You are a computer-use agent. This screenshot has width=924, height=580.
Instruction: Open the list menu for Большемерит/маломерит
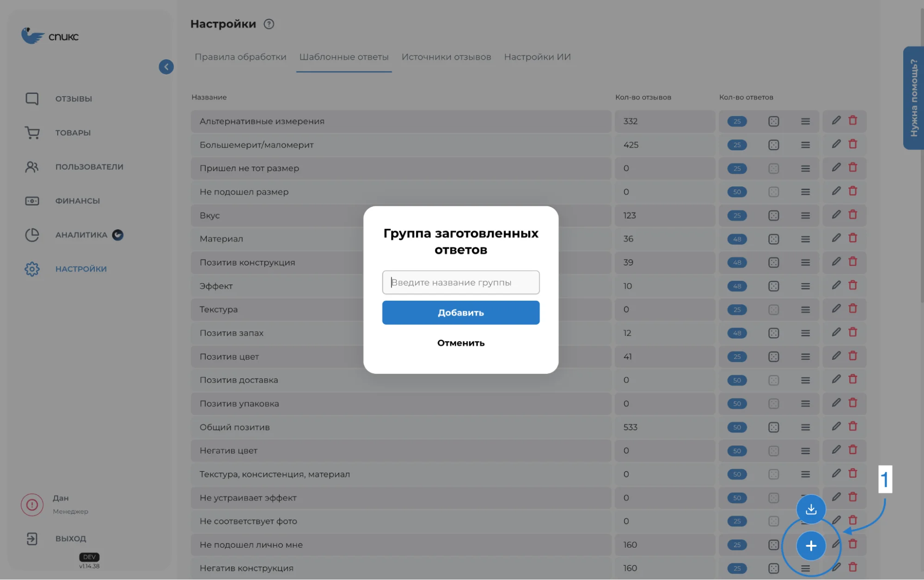pos(805,145)
